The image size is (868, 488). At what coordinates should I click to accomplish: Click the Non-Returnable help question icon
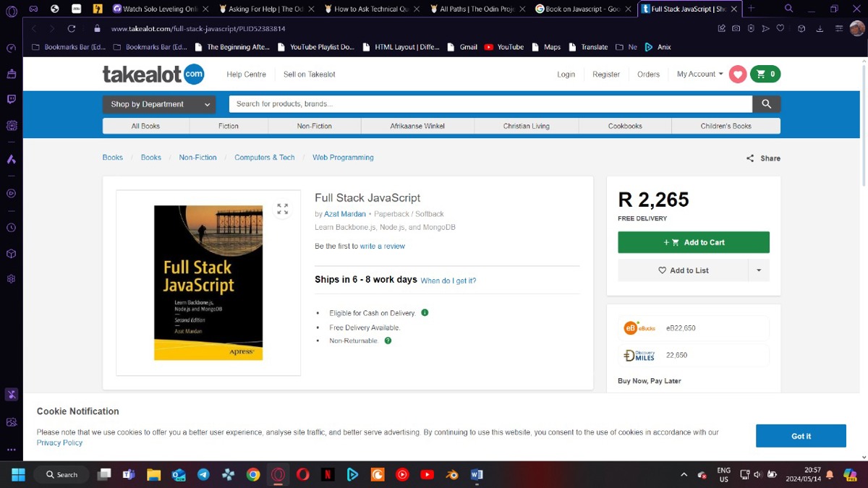388,341
